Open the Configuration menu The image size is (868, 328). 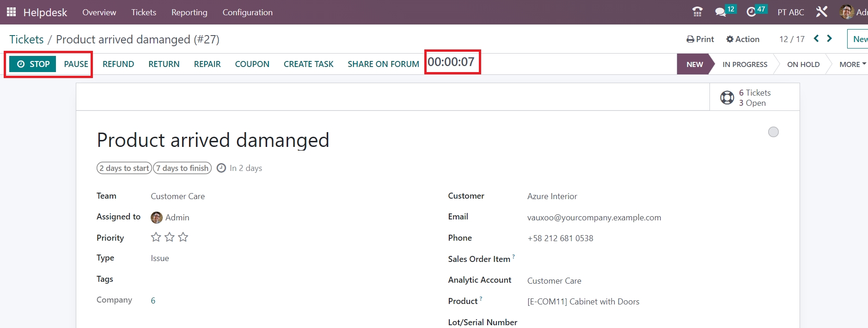click(x=247, y=12)
